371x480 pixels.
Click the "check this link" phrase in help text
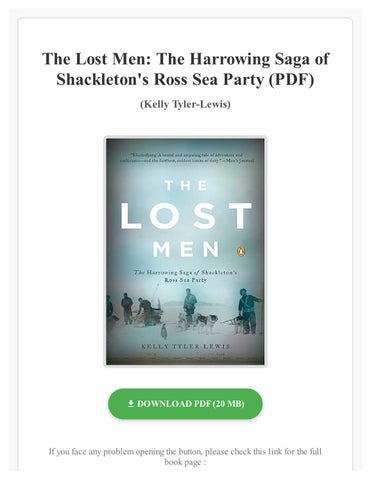click(256, 452)
